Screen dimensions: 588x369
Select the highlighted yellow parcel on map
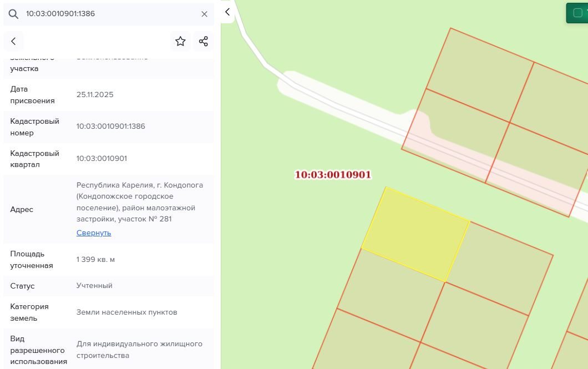click(x=415, y=234)
